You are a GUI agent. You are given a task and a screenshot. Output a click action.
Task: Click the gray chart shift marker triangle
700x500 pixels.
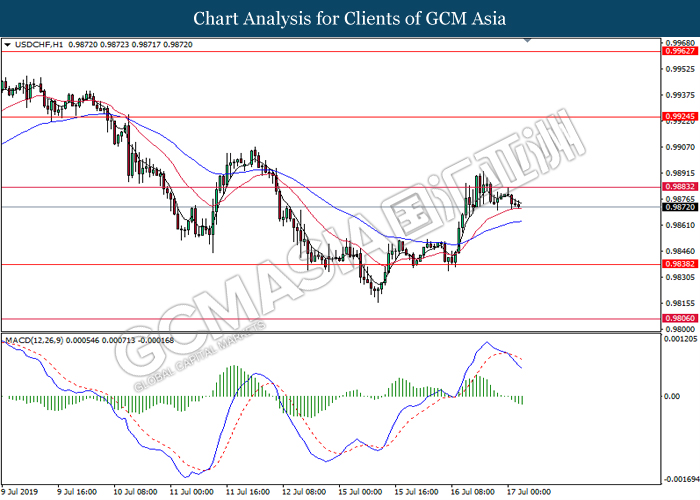528,40
